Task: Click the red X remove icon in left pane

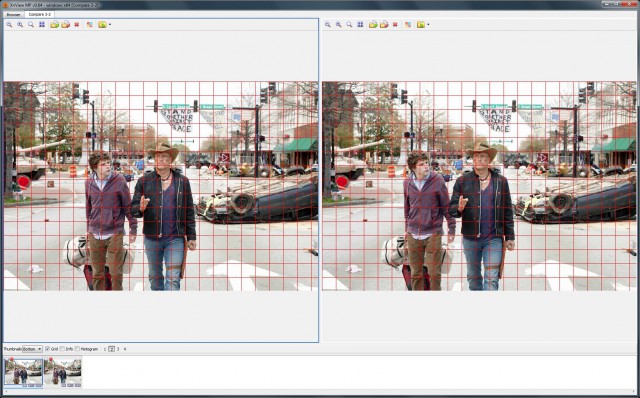Action: click(76, 24)
